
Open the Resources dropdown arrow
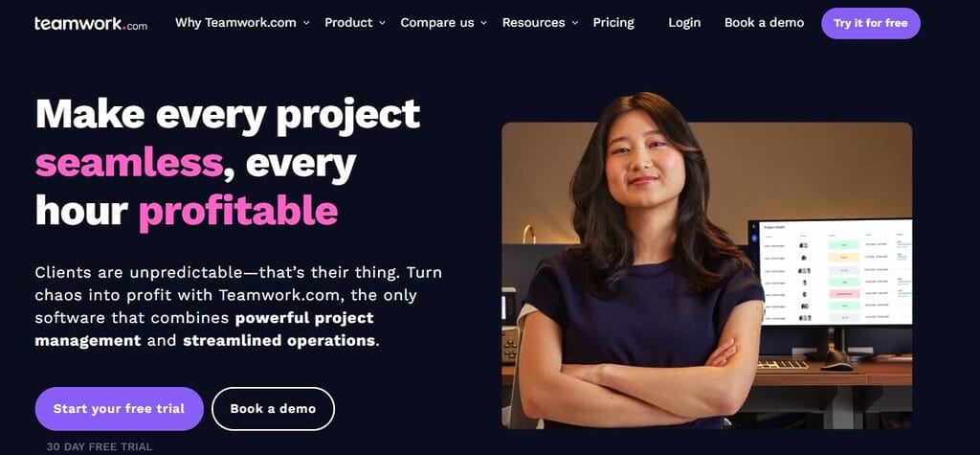(x=575, y=23)
